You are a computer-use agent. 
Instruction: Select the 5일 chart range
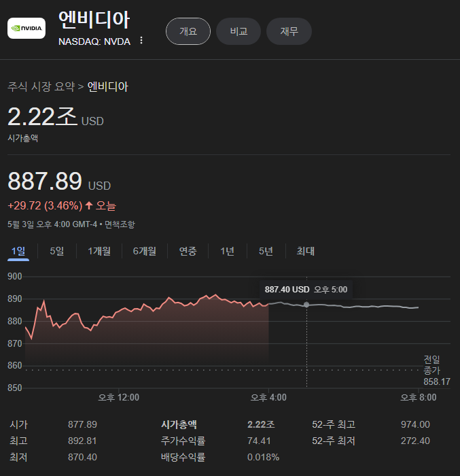(x=57, y=252)
